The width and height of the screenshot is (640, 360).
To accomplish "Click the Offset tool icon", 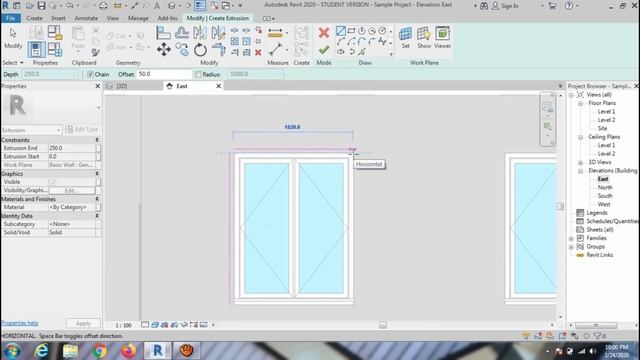I will [x=182, y=33].
